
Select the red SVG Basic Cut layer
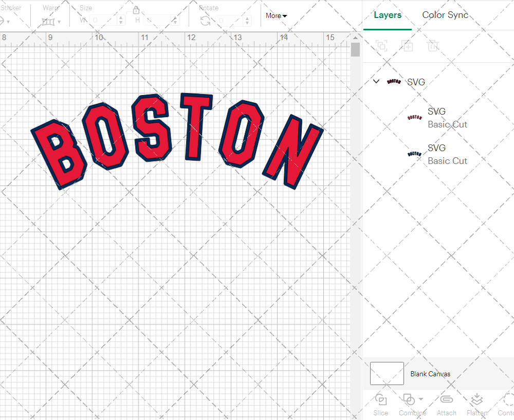(x=446, y=118)
